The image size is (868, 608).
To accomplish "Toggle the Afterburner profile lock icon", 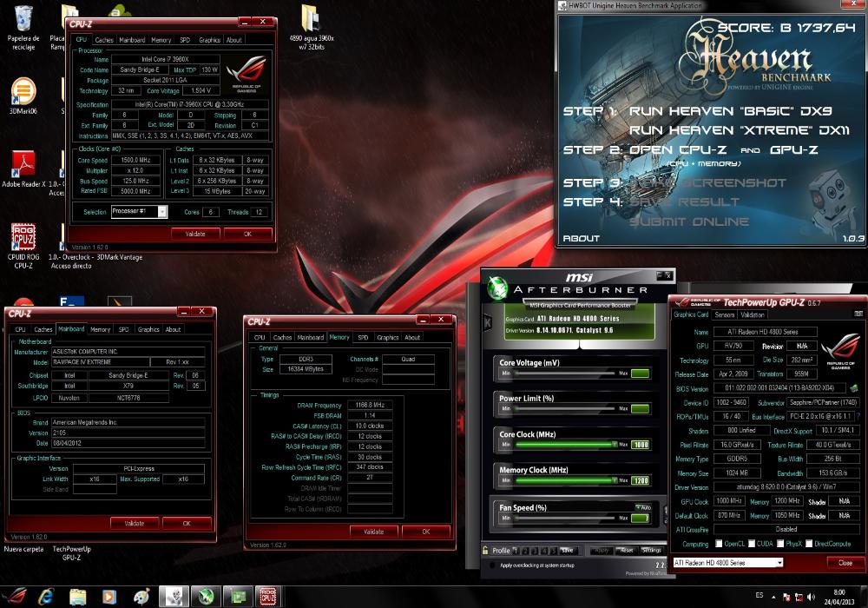I will (x=485, y=551).
